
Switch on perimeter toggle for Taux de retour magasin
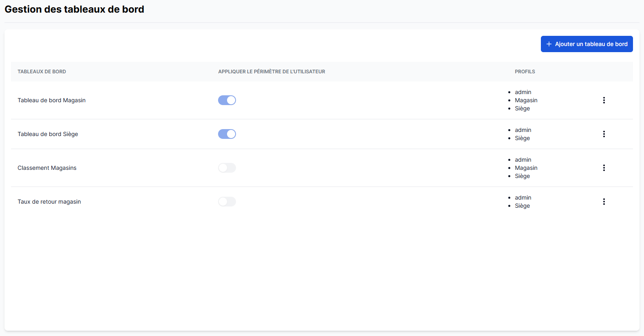(x=227, y=202)
